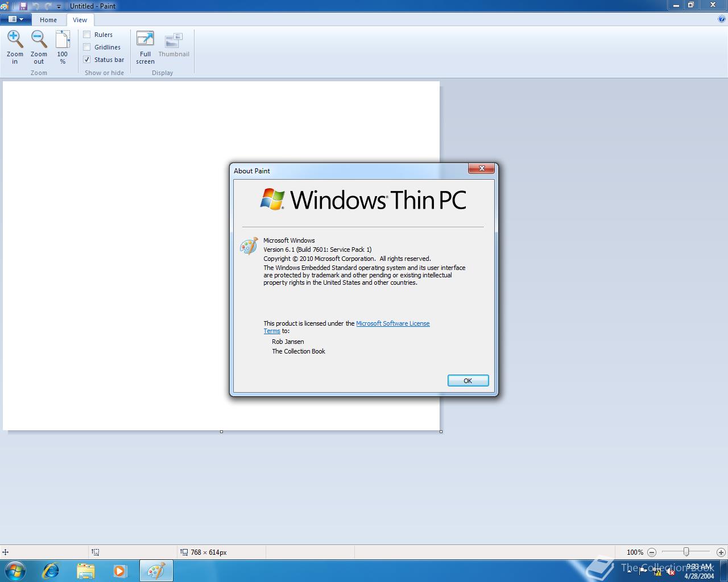Open Action Center flag in the system tray
The width and height of the screenshot is (728, 582).
643,571
